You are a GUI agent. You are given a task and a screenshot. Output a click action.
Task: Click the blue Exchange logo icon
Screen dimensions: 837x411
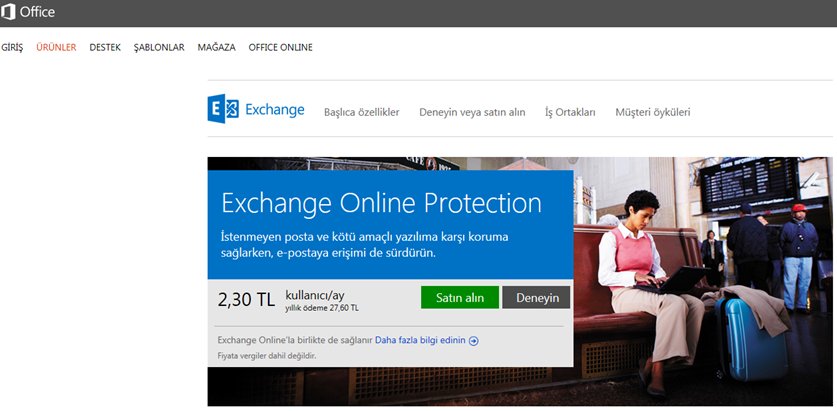[223, 109]
